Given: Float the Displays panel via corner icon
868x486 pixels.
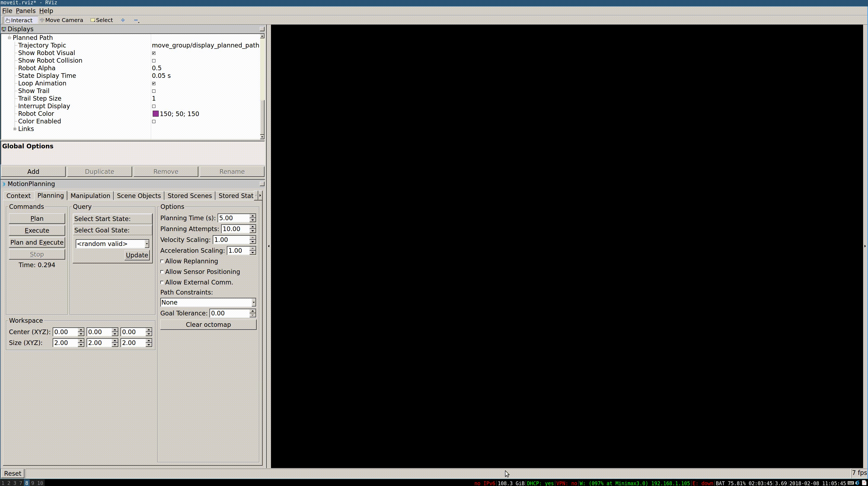Looking at the screenshot, I should pyautogui.click(x=262, y=29).
